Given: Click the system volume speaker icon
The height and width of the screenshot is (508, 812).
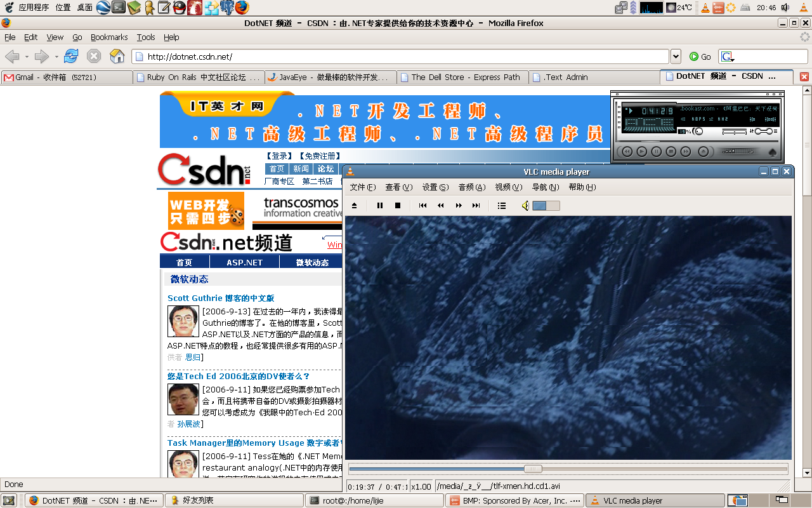Looking at the screenshot, I should [x=785, y=8].
